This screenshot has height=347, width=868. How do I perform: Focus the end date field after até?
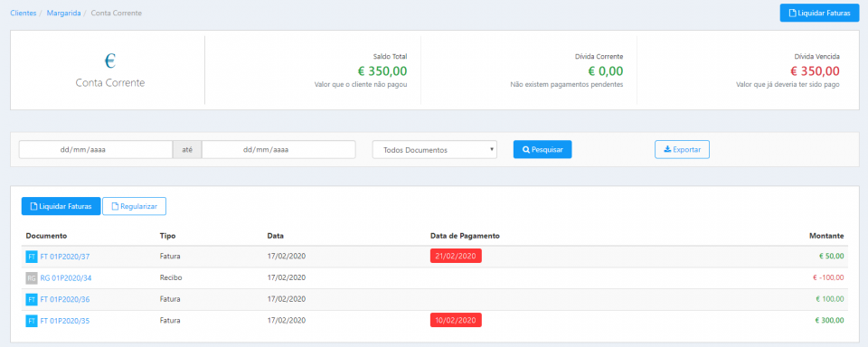278,149
